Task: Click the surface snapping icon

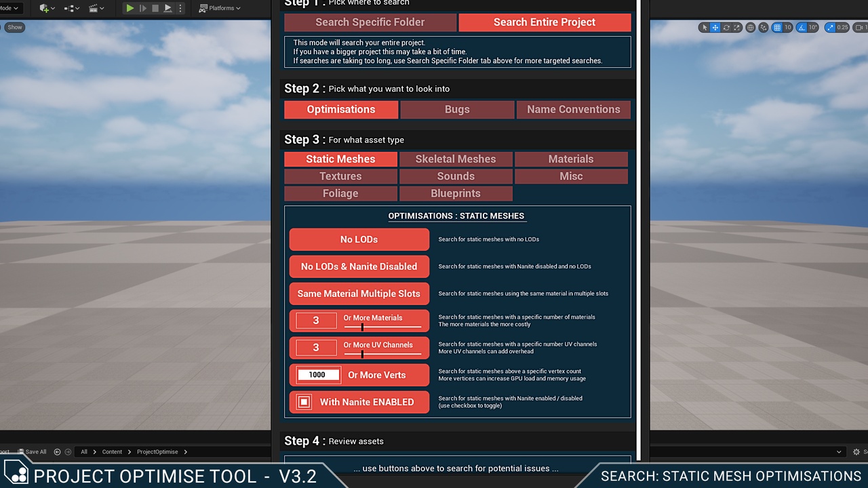Action: pyautogui.click(x=764, y=28)
